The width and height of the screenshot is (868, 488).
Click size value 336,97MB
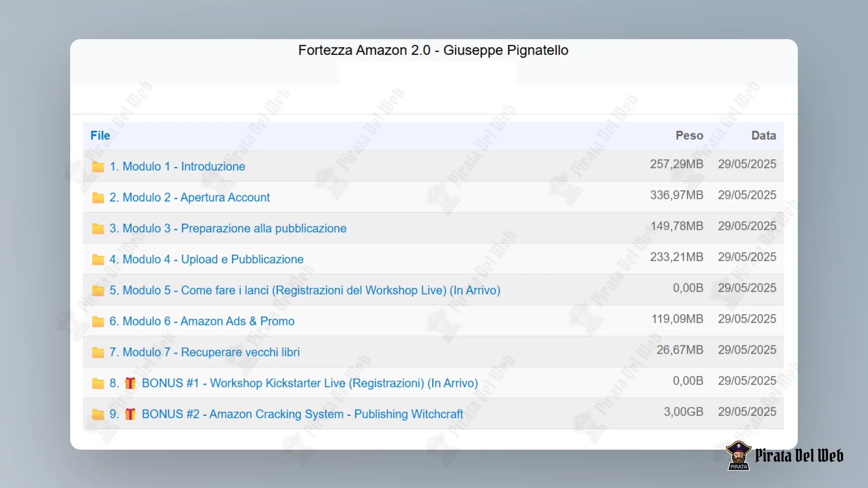pos(677,195)
